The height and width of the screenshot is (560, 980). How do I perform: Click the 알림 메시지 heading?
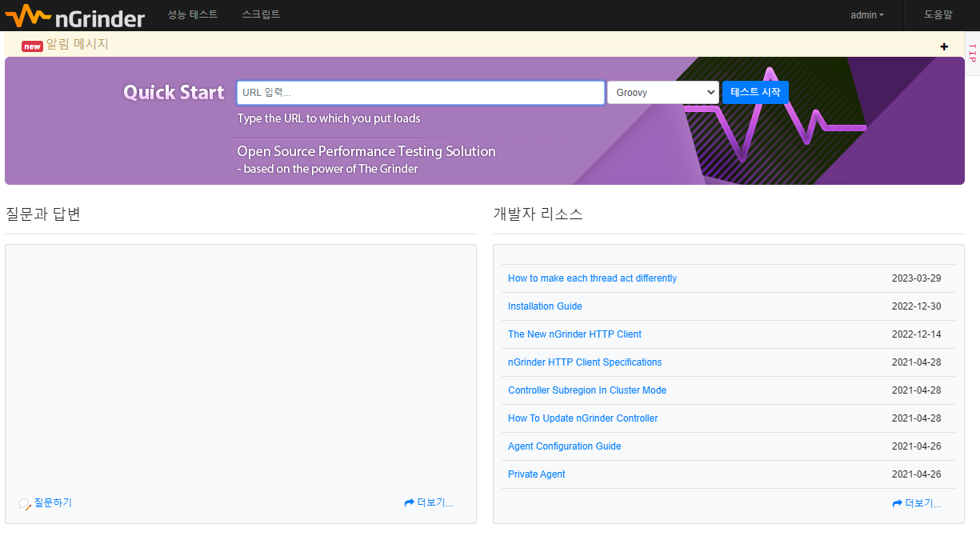(77, 44)
